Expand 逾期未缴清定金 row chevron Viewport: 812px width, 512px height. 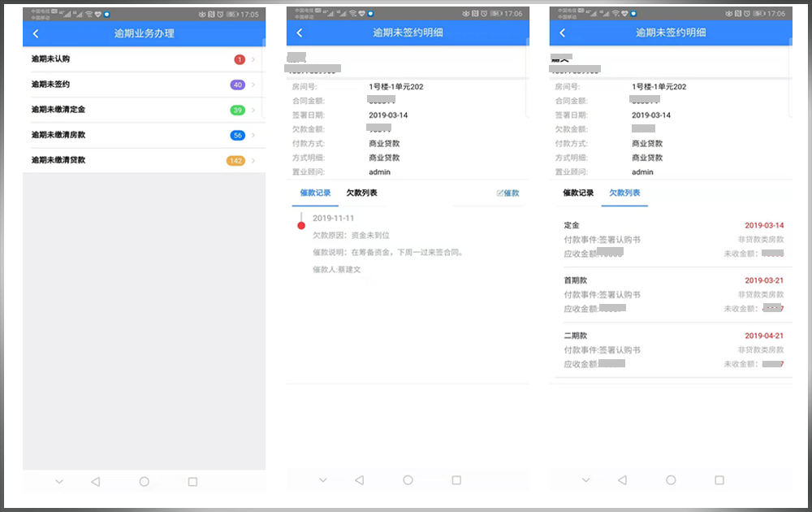click(253, 110)
